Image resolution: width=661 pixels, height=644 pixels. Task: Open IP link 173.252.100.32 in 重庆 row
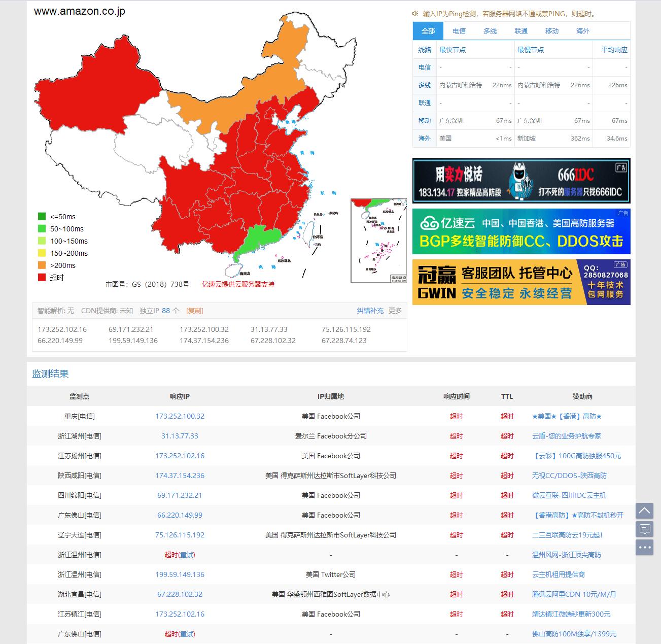tap(180, 416)
